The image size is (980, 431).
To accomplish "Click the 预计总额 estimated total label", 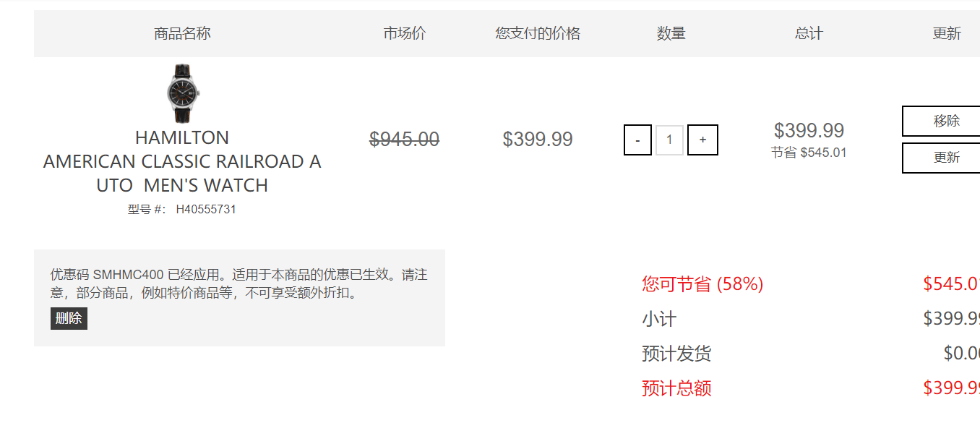I will pyautogui.click(x=676, y=388).
